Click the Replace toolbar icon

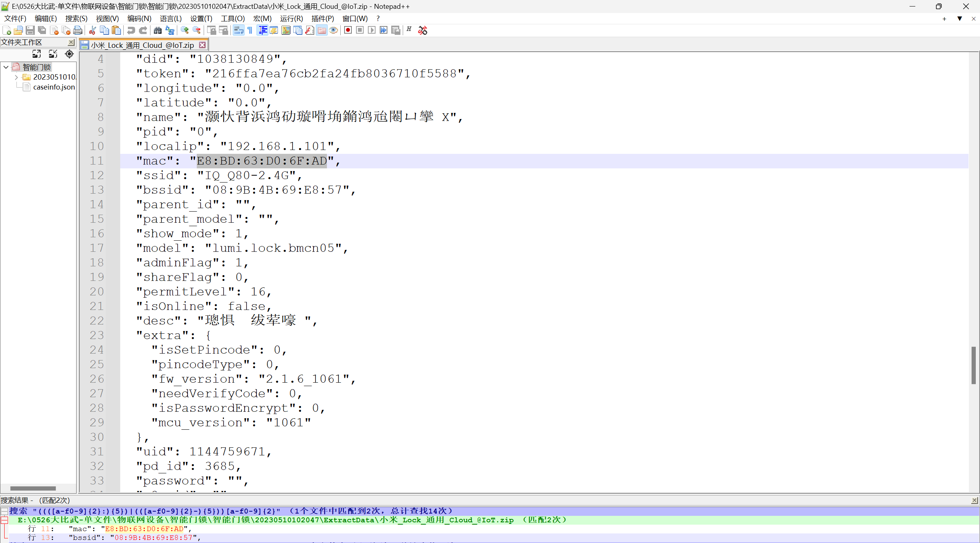coord(170,30)
